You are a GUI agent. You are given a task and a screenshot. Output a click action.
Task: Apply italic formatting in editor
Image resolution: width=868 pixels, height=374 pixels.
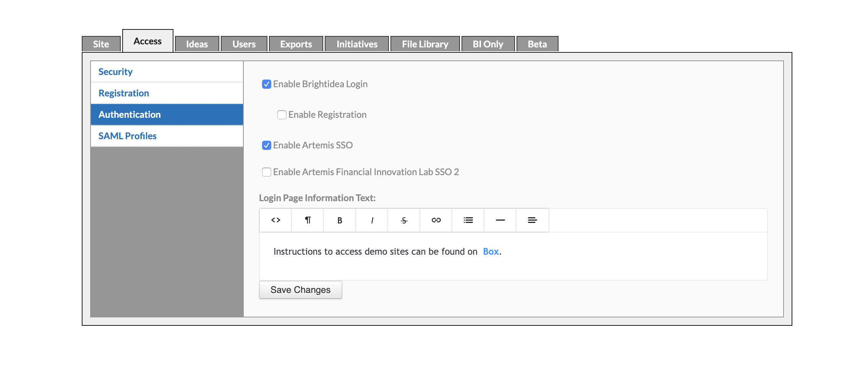point(372,220)
